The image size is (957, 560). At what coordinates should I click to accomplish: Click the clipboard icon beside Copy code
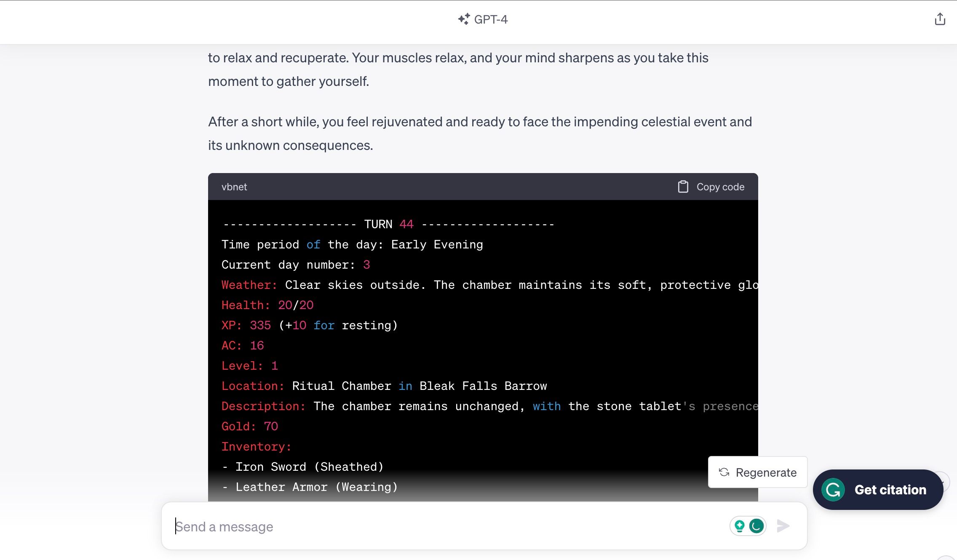click(x=683, y=187)
